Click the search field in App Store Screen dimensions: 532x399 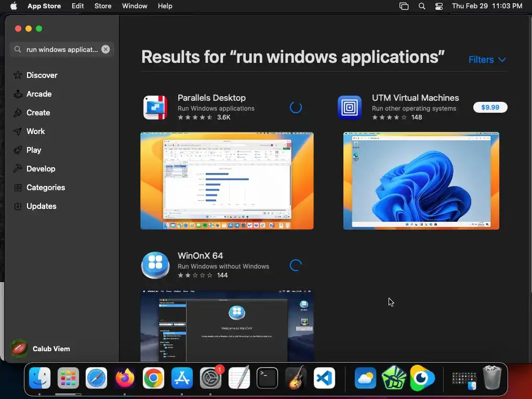62,49
